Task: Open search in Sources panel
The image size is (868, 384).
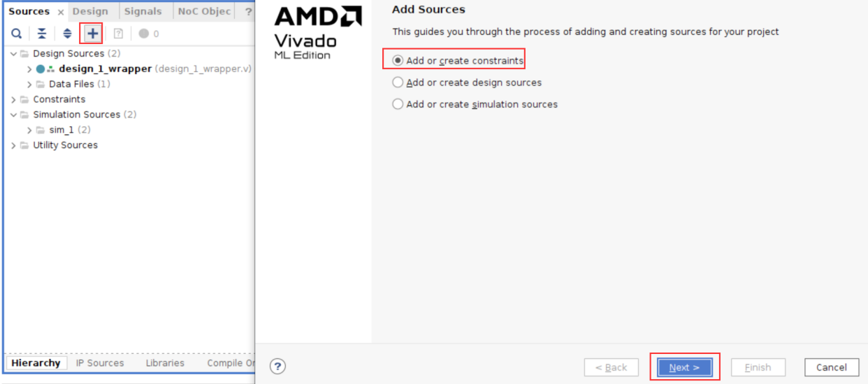Action: coord(16,34)
